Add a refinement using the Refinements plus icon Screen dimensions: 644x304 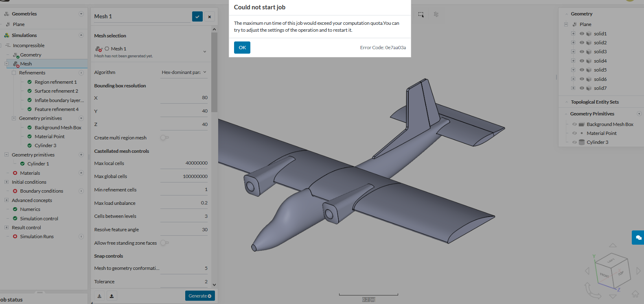click(81, 73)
